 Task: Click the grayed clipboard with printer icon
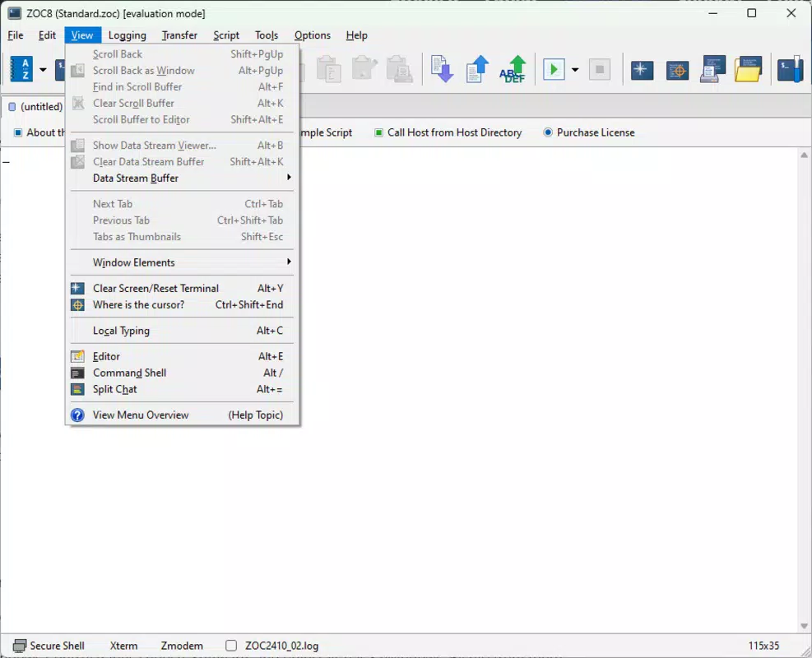pos(400,69)
